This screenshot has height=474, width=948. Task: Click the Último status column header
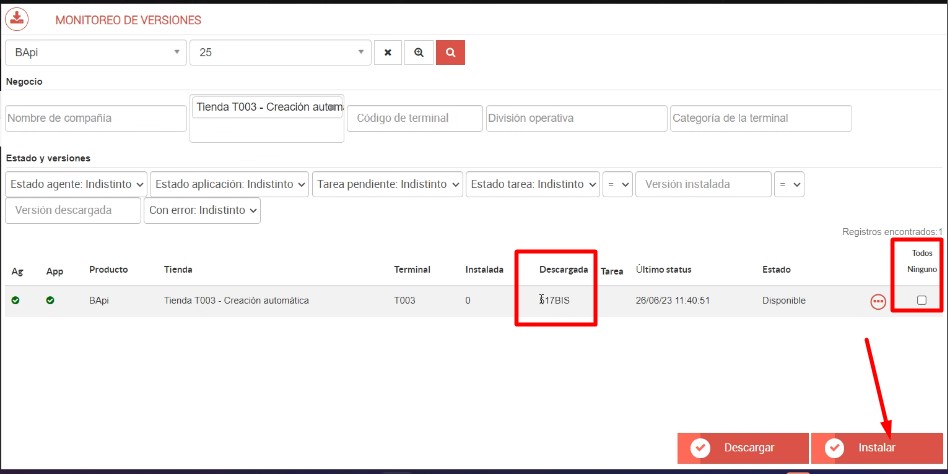[663, 270]
